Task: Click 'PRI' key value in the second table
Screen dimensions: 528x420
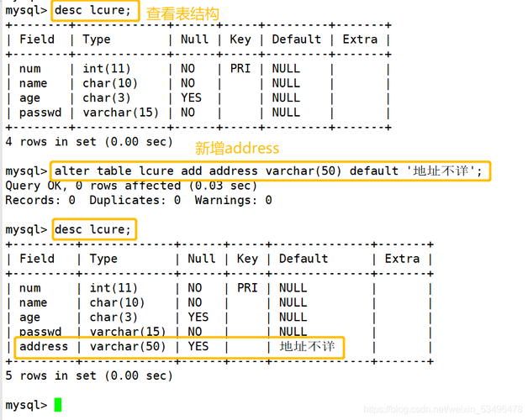Action: tap(247, 288)
